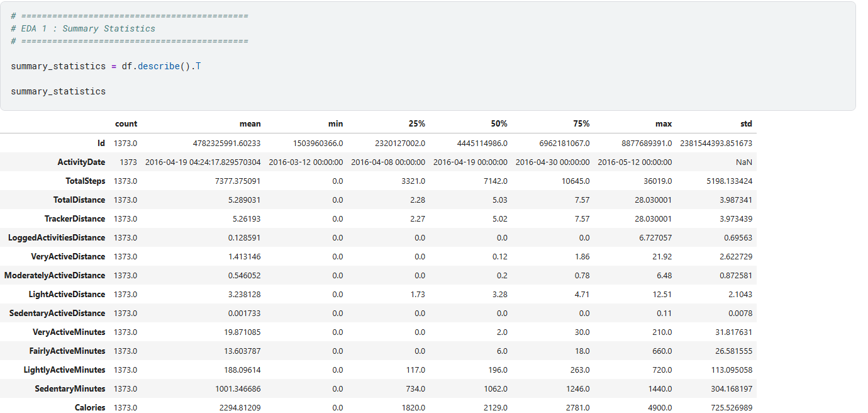This screenshot has height=413, width=868.
Task: Select the 'LightActiveDistance' row label
Action: [67, 294]
